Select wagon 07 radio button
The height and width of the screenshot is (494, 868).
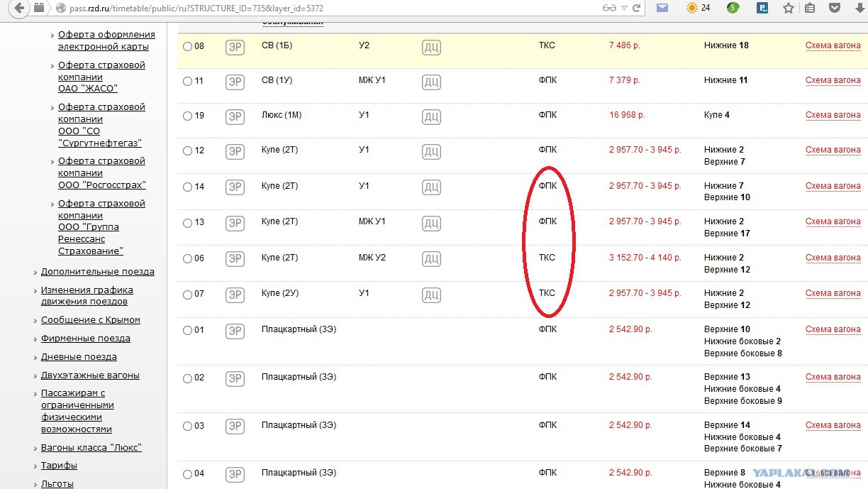click(x=187, y=294)
